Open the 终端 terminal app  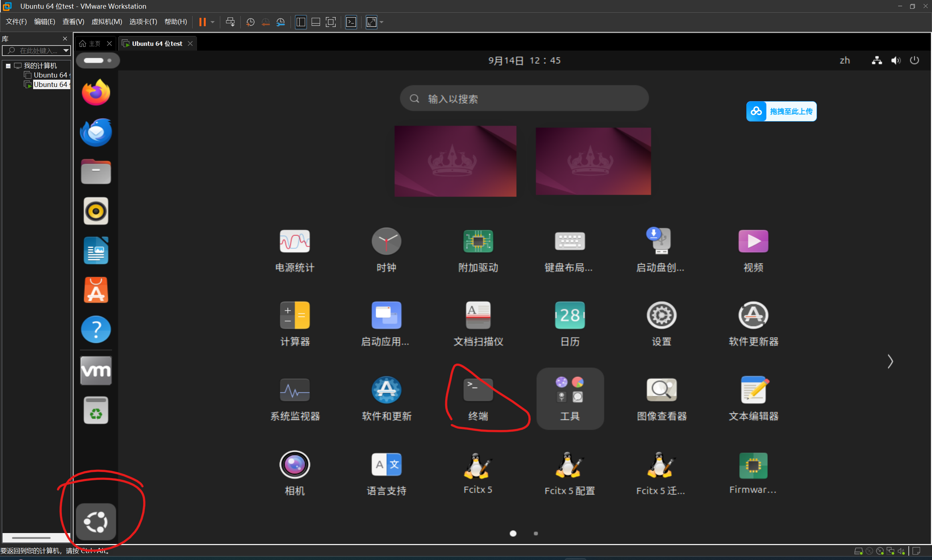pos(478,390)
